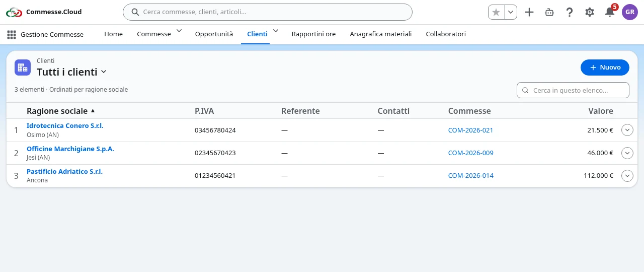The image size is (644, 272).
Task: Open the app launcher grid icon
Action: click(x=11, y=34)
